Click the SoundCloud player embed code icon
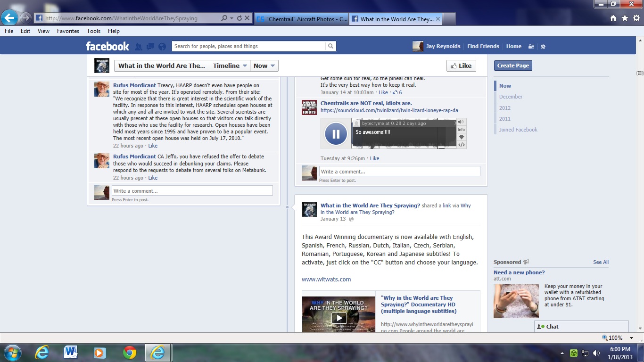The image size is (644, 362). pos(461,145)
